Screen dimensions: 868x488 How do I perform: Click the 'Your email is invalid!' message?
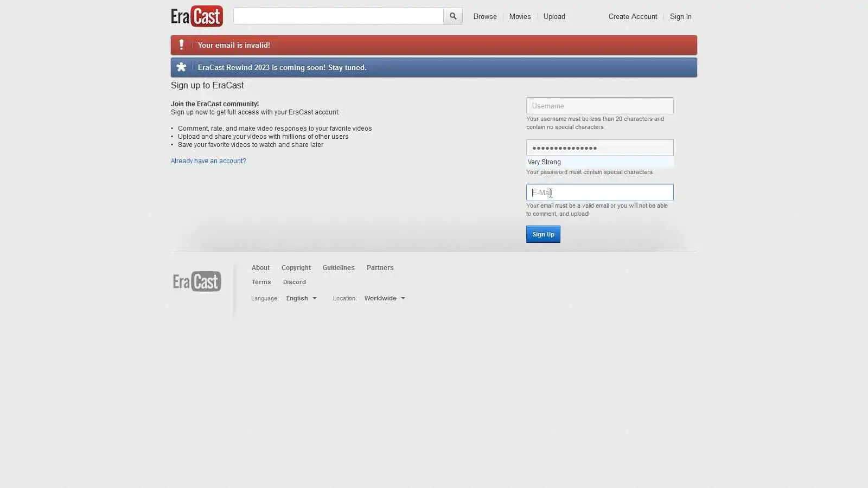click(x=234, y=45)
